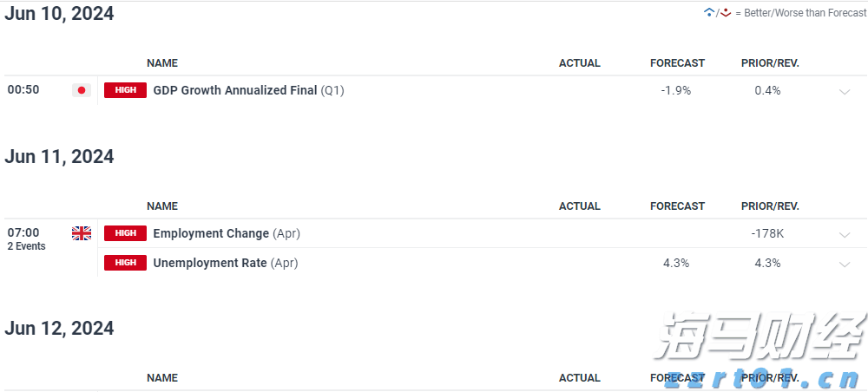
Task: Expand the Unemployment Rate row details
Action: pos(845,264)
